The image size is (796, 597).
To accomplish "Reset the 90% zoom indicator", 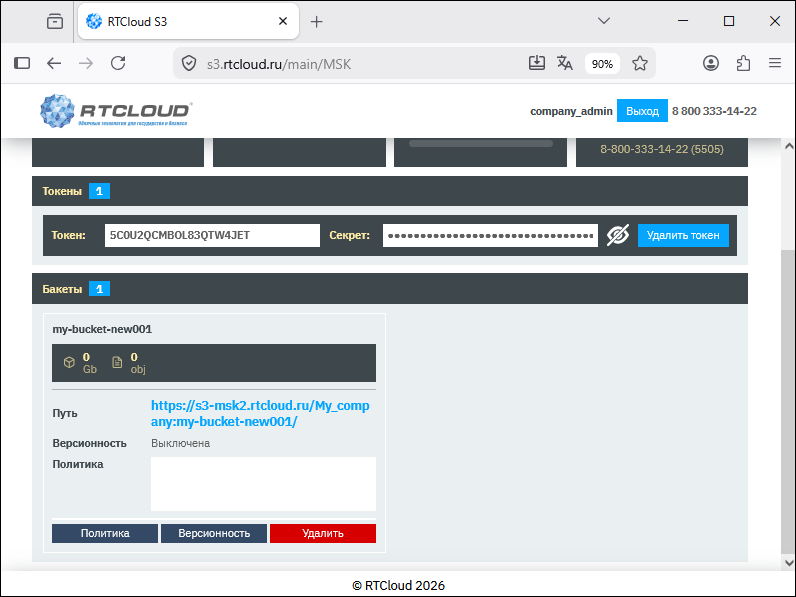I will [602, 64].
